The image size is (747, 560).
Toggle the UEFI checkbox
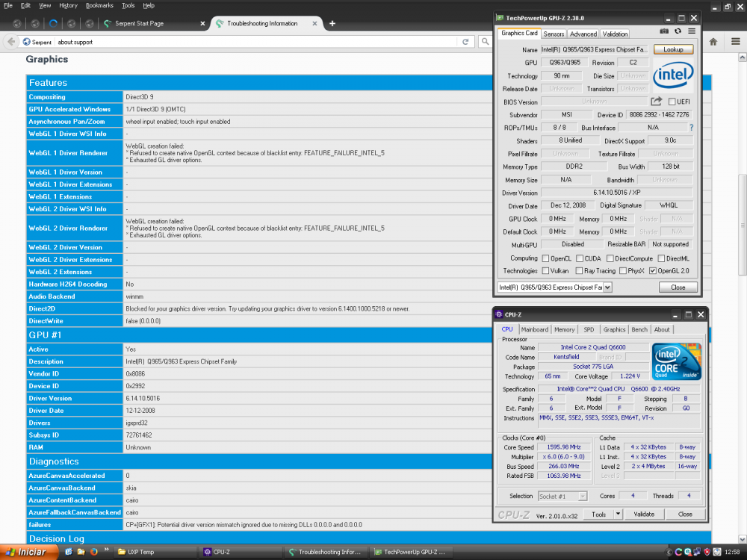pos(672,102)
